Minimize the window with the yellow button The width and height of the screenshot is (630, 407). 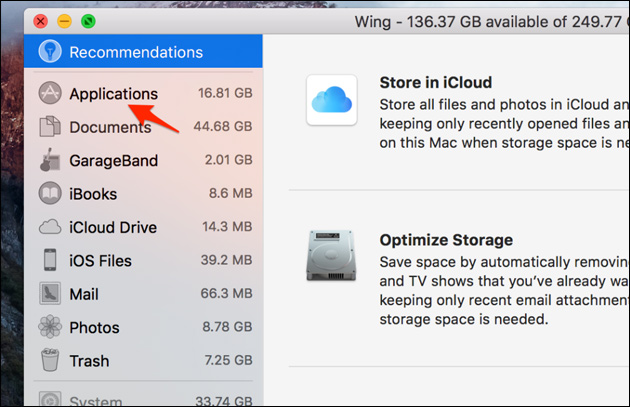pyautogui.click(x=64, y=21)
